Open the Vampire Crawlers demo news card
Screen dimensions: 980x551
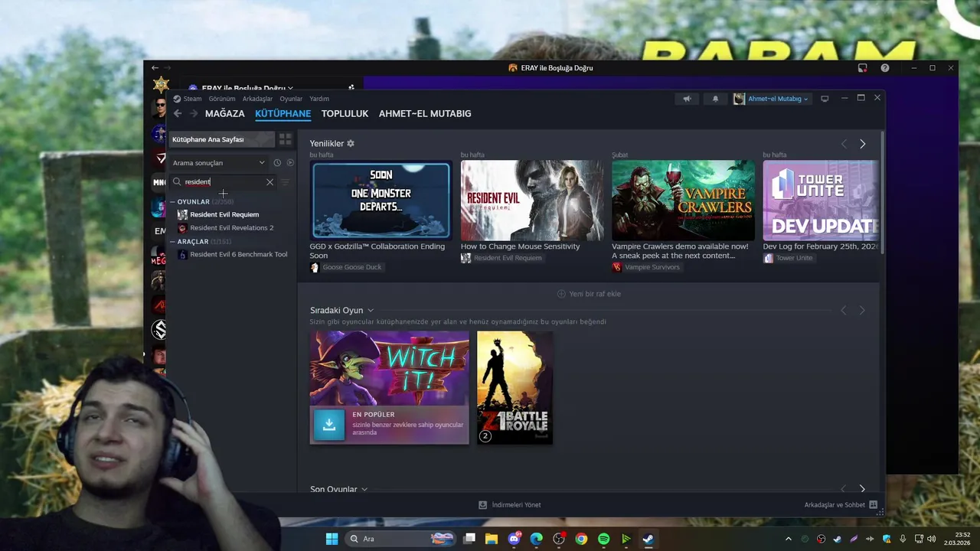[683, 201]
